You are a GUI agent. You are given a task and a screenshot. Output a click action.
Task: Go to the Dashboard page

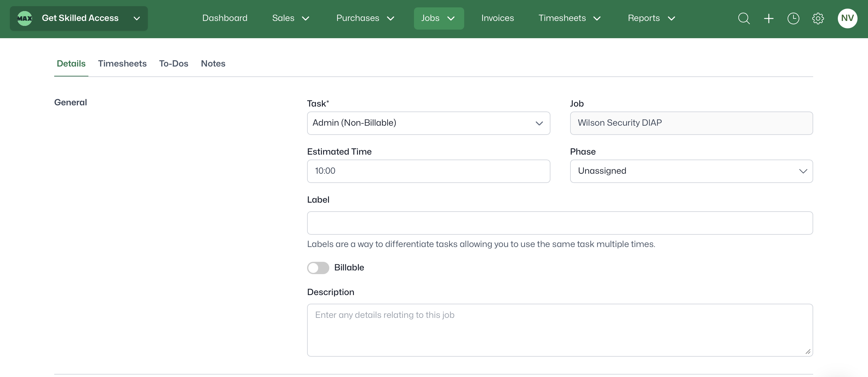click(x=225, y=18)
